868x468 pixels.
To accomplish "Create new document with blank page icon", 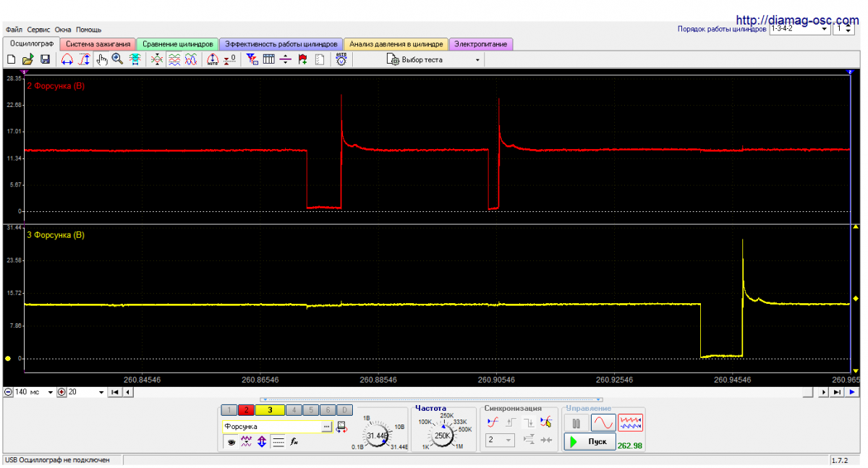I will tap(11, 60).
